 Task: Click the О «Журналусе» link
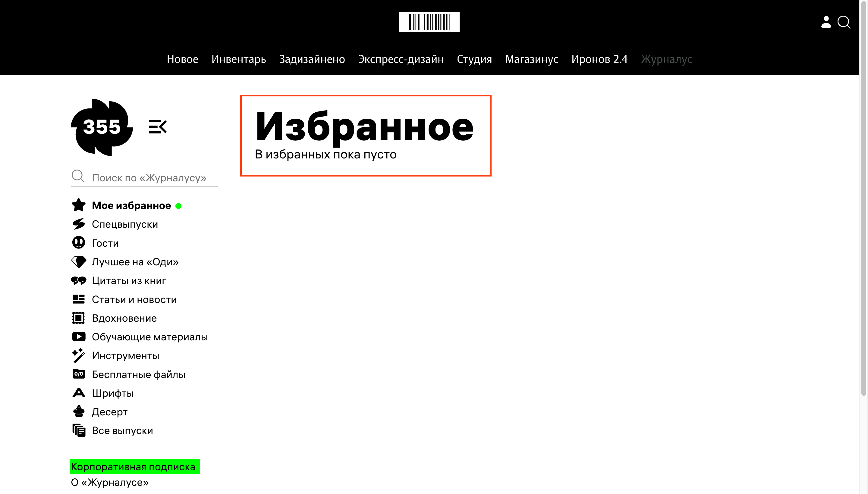click(109, 483)
